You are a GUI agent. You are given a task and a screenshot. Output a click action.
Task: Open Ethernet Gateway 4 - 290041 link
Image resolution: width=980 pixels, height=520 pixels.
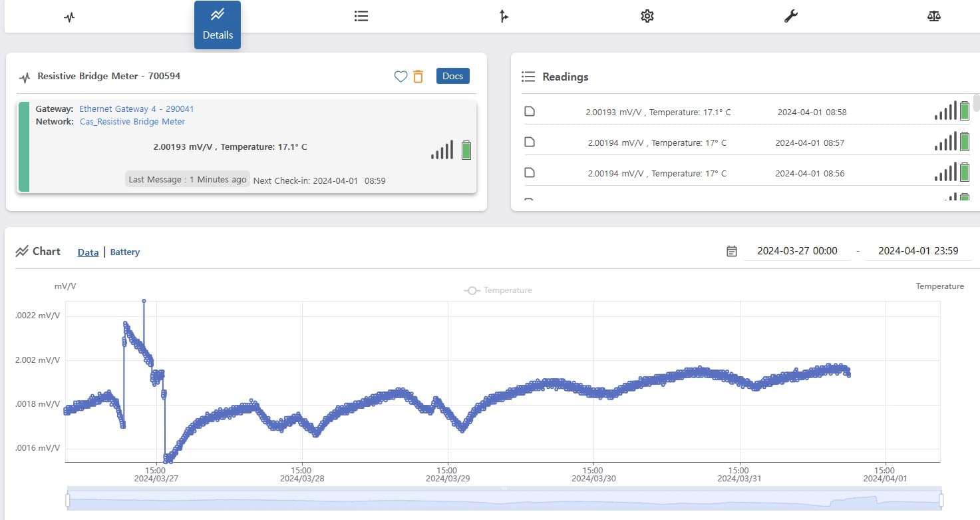(136, 109)
